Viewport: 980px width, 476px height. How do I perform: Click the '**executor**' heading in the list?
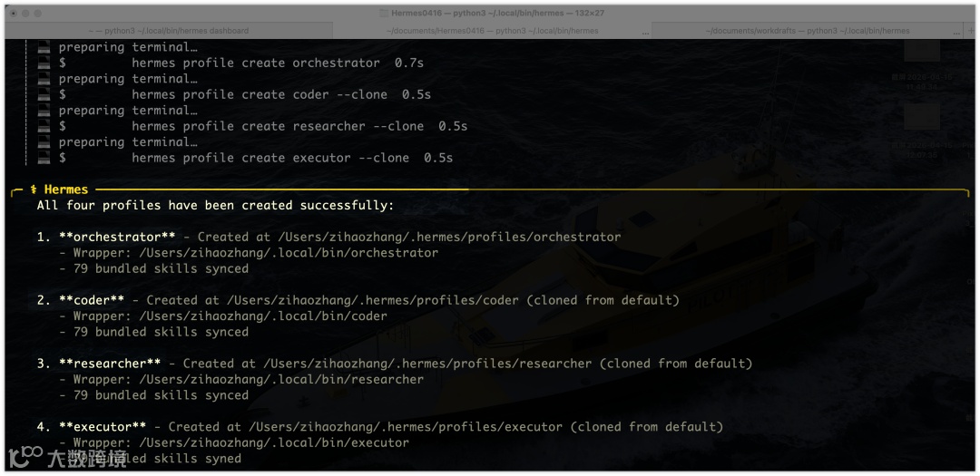(103, 427)
